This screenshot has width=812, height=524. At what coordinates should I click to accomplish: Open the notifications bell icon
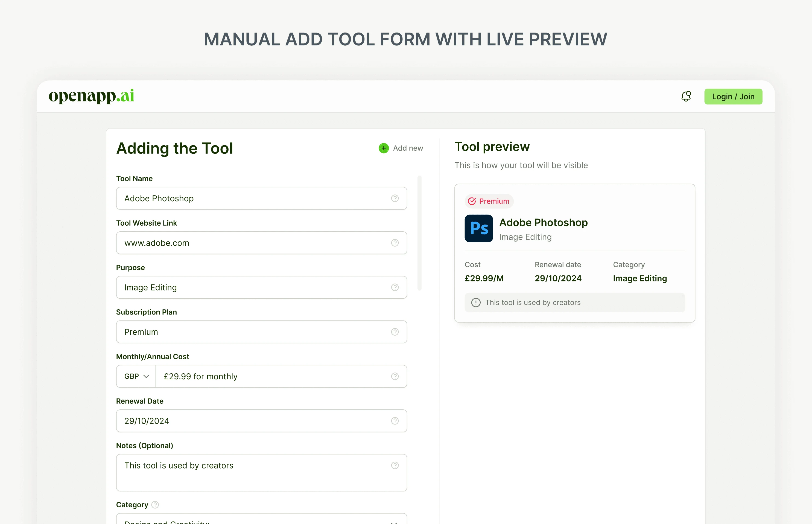point(686,96)
